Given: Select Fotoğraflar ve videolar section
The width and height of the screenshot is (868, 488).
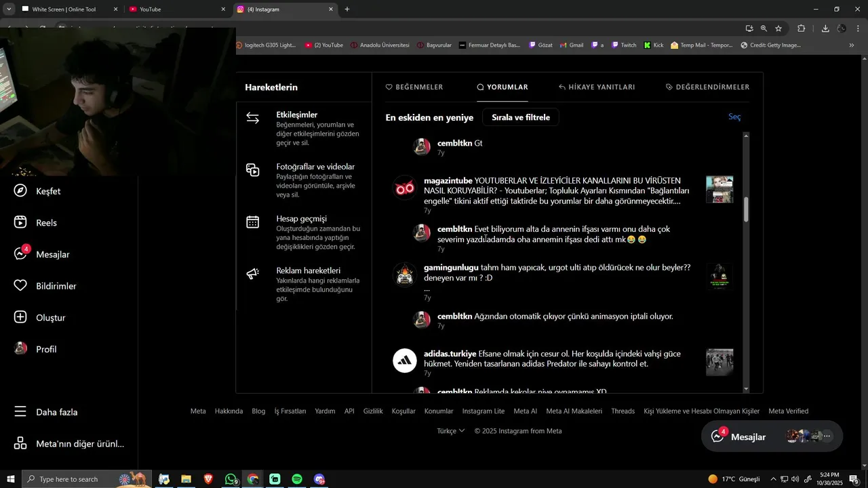Looking at the screenshot, I should (x=304, y=180).
